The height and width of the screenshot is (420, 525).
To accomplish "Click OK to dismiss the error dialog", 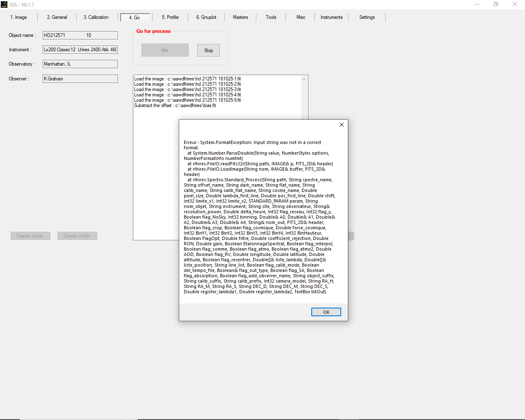I will pos(326,312).
